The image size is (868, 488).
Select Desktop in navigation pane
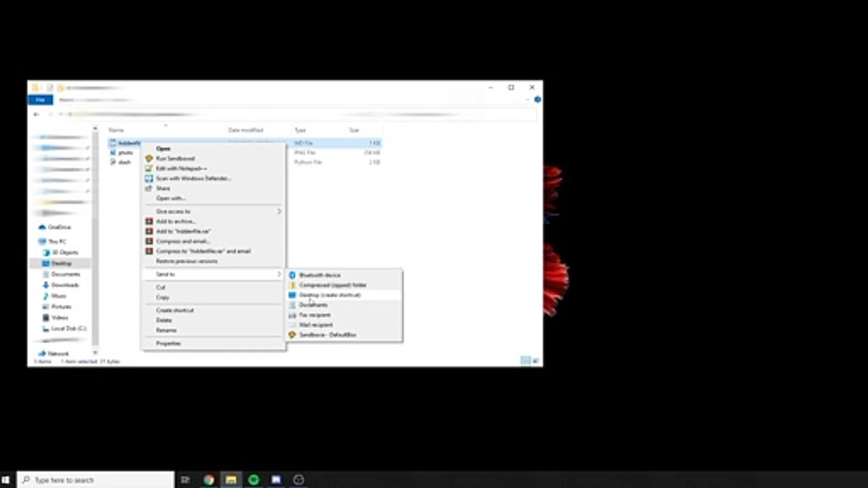(x=56, y=264)
